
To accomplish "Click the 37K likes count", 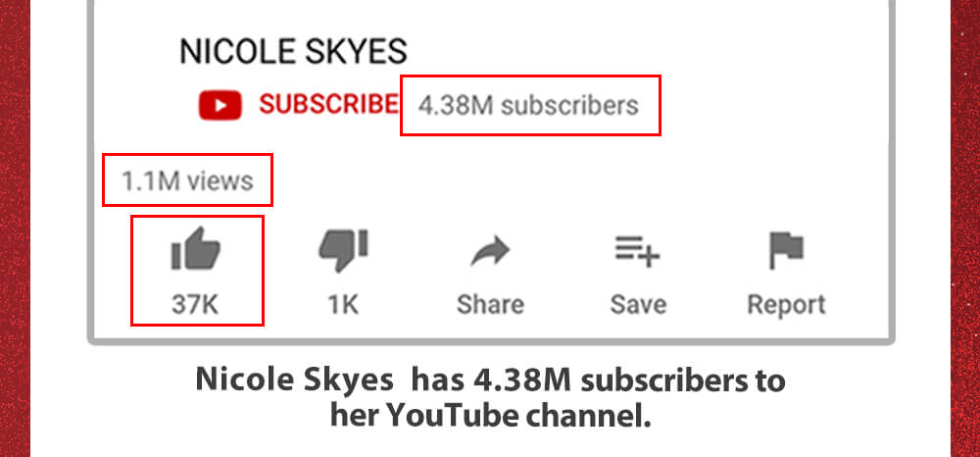I will click(x=195, y=304).
